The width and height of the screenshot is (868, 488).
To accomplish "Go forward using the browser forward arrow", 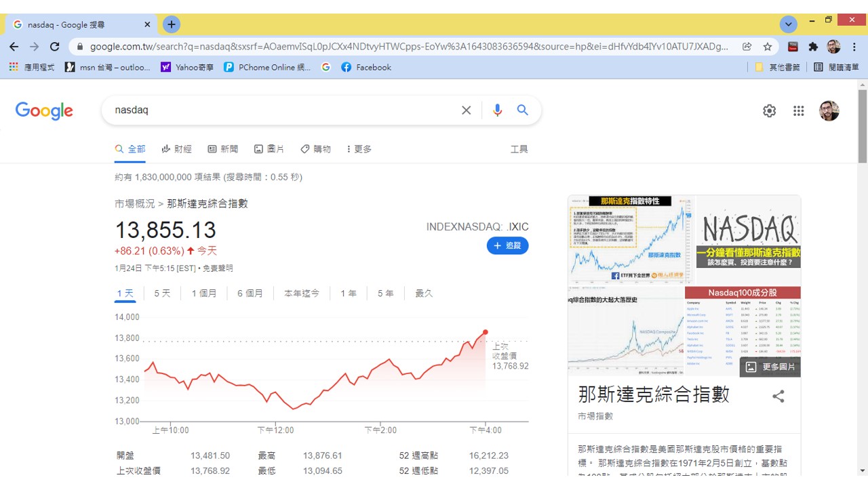I will 35,47.
